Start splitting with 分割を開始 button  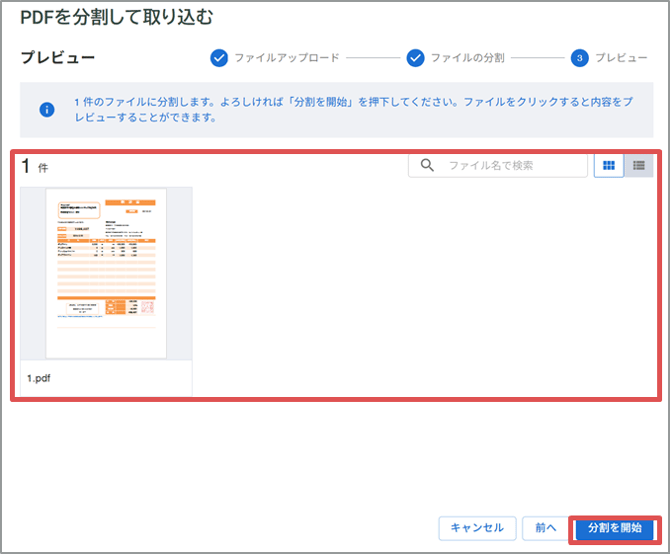[614, 527]
